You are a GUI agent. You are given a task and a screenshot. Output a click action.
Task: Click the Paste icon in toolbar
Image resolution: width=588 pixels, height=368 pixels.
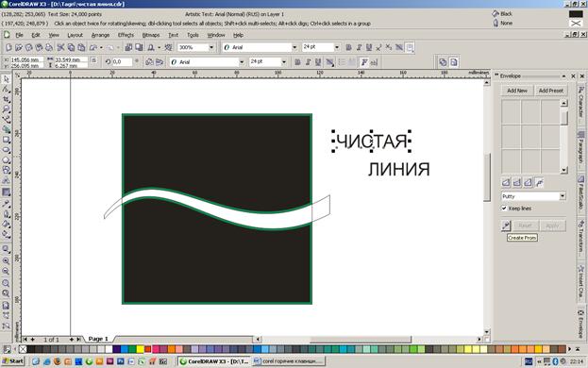(81, 47)
